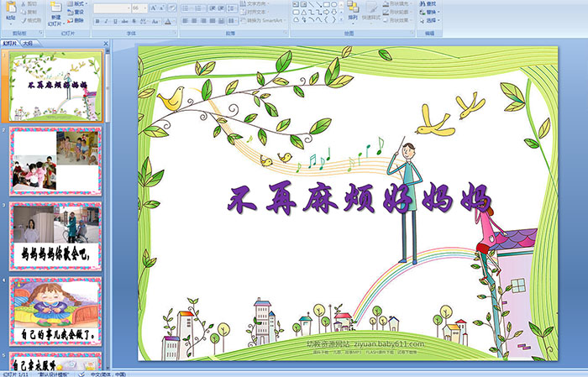The width and height of the screenshot is (588, 377).
Task: Click the Arrange (排列) button
Action: [x=353, y=11]
